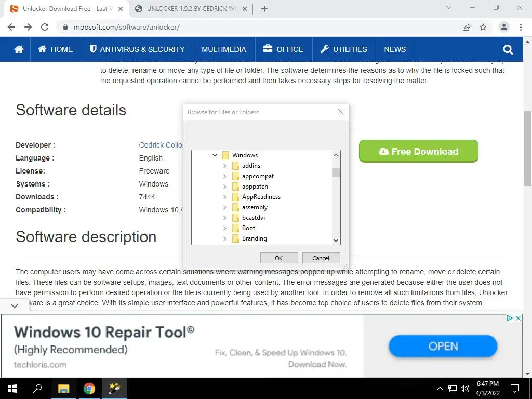Viewport: 532px width, 399px height.
Task: Click Cancel in the browse dialog
Action: (x=321, y=258)
